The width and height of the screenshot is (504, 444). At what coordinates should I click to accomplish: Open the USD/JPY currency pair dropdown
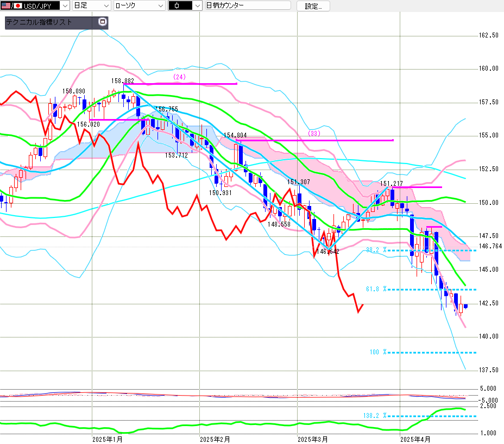tap(35, 5)
